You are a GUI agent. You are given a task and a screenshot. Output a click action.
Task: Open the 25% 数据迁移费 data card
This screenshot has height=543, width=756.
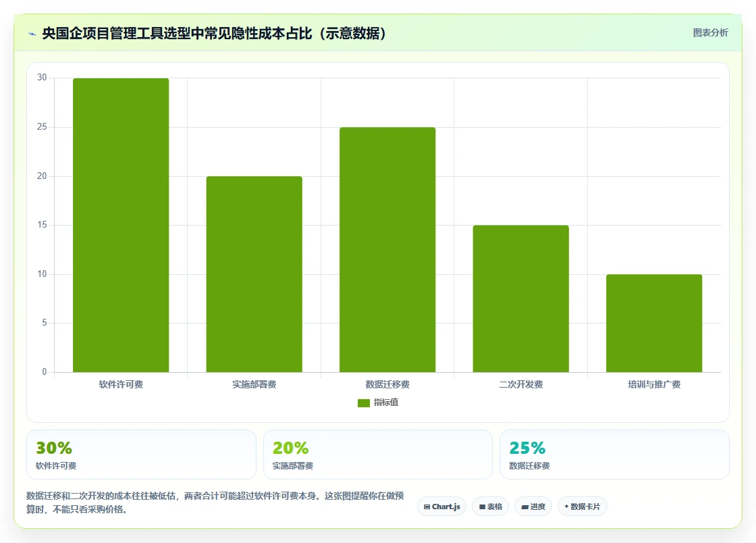(x=614, y=455)
